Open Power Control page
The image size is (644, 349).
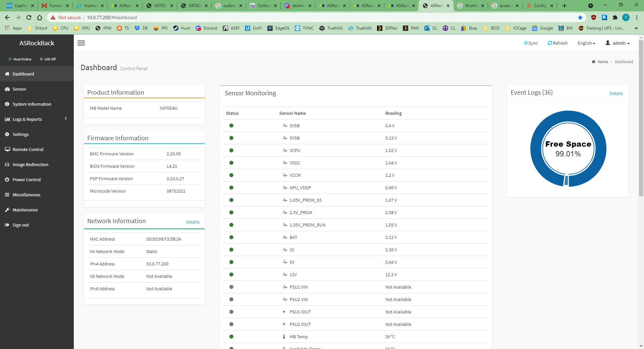[x=37, y=180]
